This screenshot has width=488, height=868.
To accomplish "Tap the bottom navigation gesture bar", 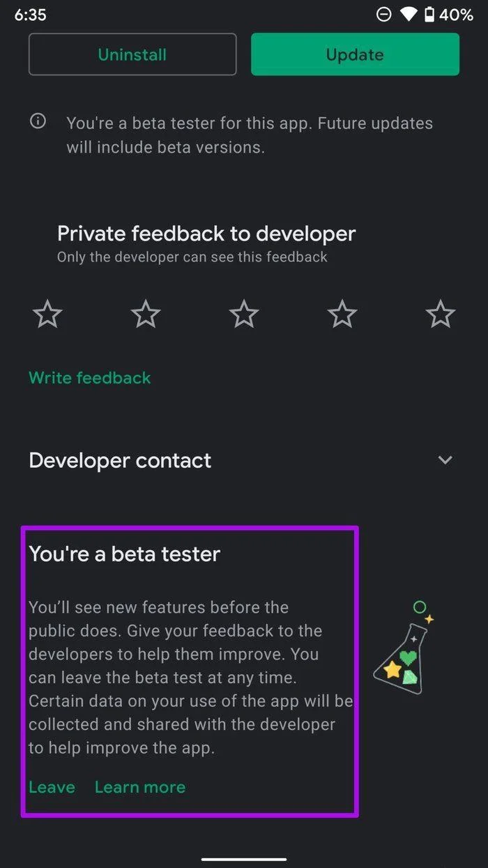I will click(x=244, y=859).
